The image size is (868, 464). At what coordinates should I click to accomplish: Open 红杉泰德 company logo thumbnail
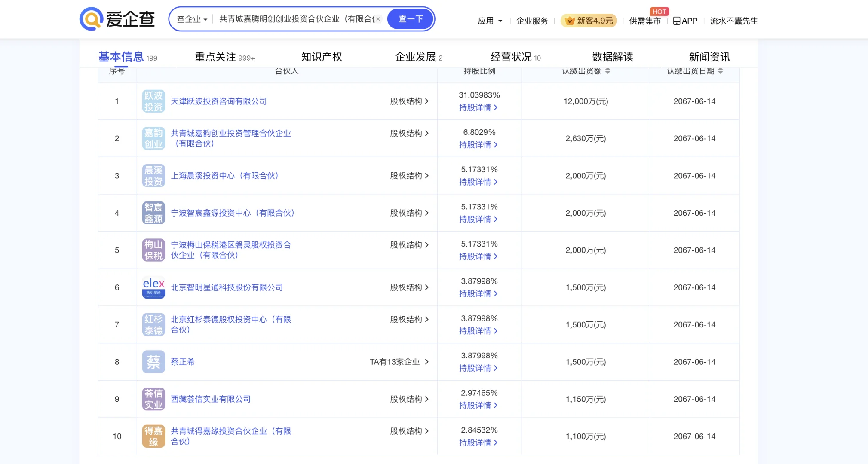tap(153, 325)
